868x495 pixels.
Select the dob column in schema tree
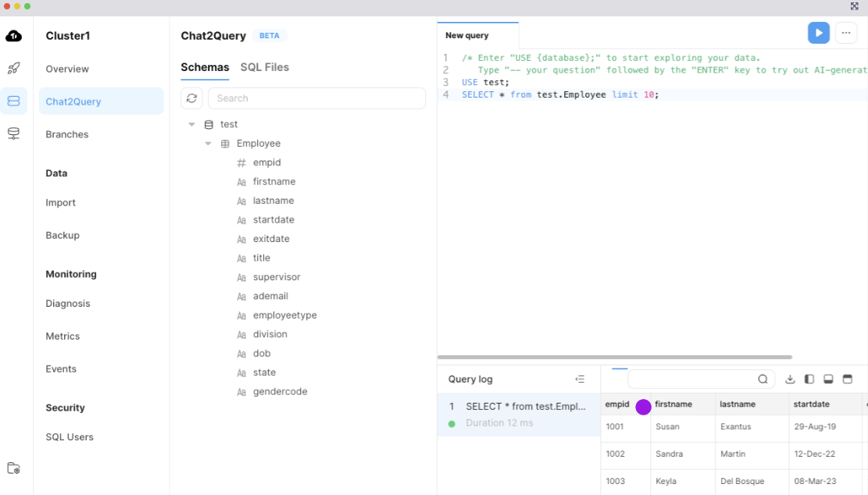[x=262, y=354]
